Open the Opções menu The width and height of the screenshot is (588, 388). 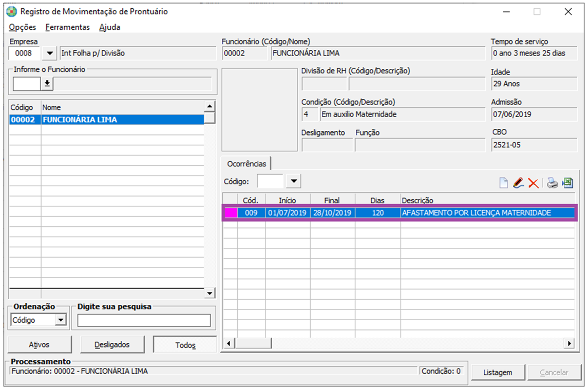pos(23,27)
